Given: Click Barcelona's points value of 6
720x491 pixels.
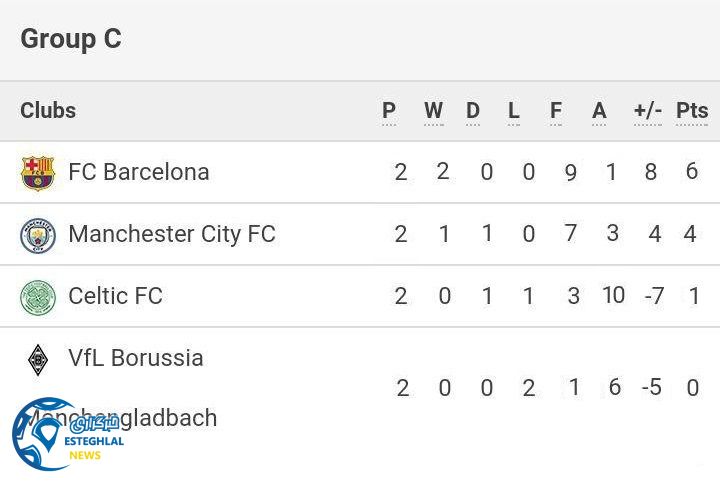Looking at the screenshot, I should pyautogui.click(x=692, y=171).
